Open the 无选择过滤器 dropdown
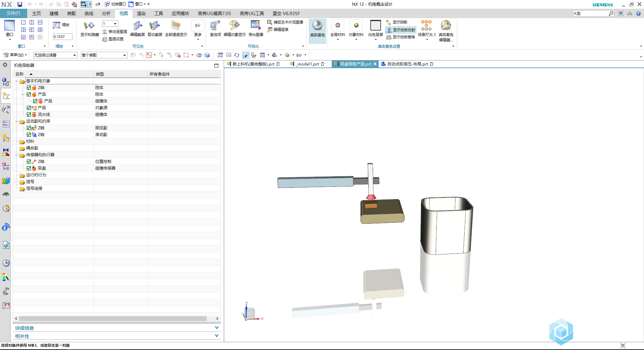 55,55
